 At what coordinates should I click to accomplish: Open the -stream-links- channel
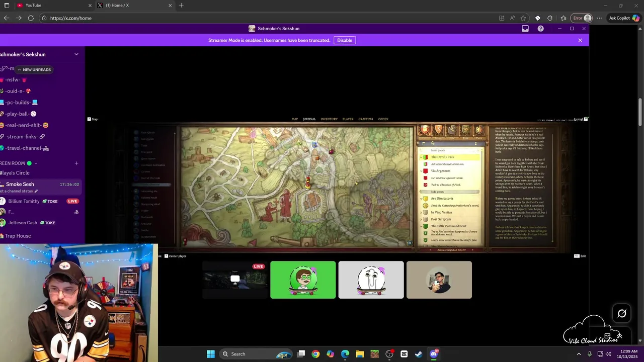click(x=23, y=137)
